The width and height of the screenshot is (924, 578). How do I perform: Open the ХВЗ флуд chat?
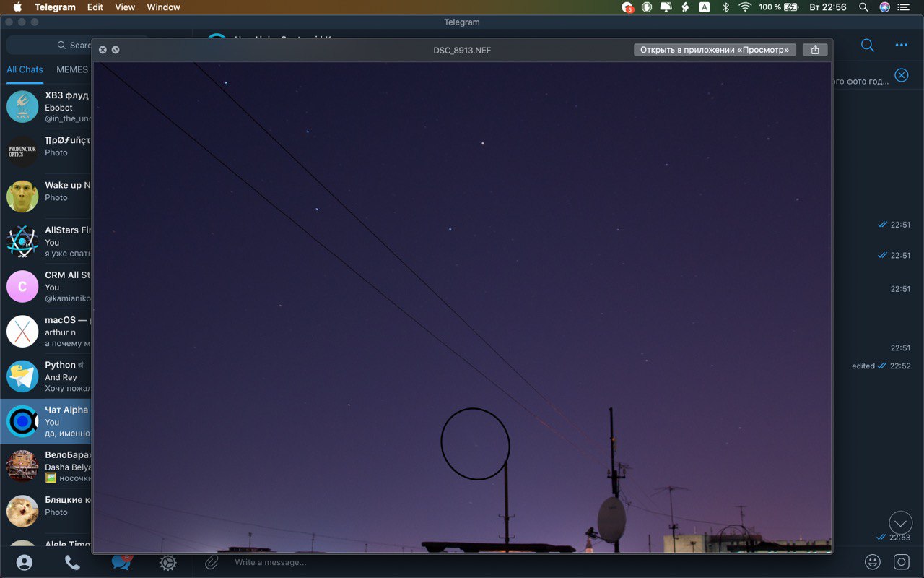click(x=46, y=107)
